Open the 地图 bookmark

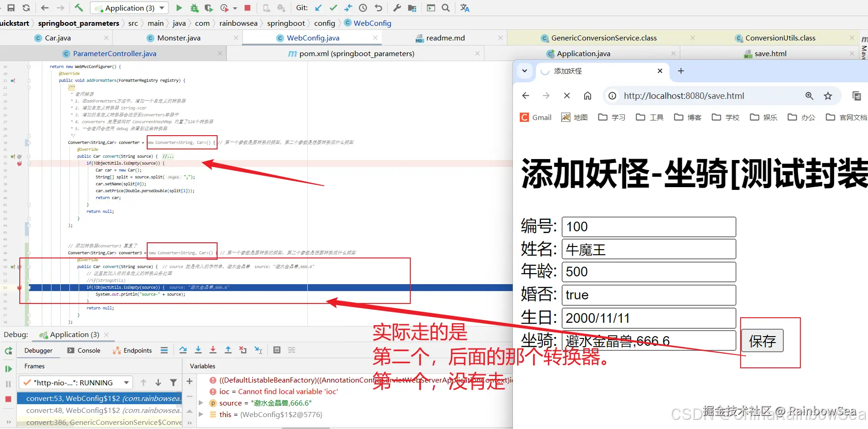[575, 117]
